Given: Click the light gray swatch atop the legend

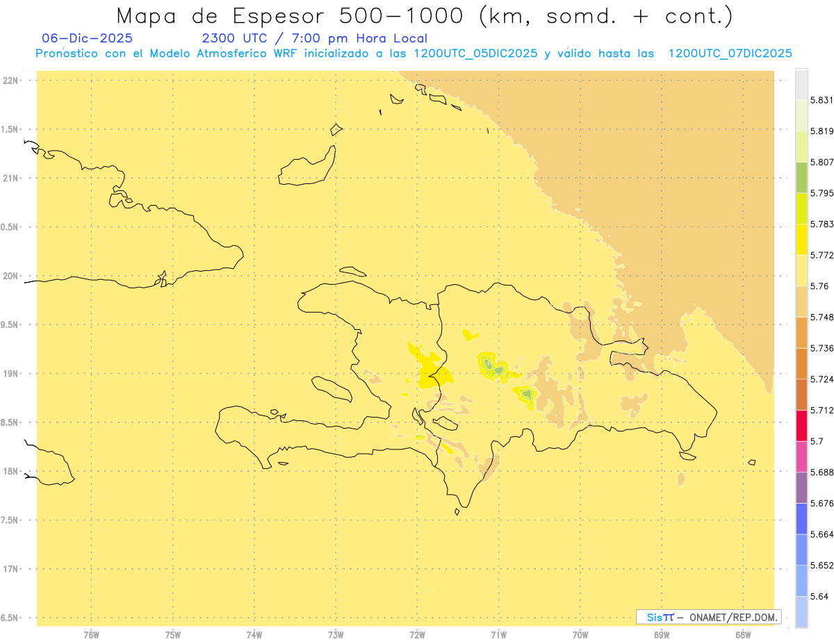Looking at the screenshot, I should [x=801, y=84].
